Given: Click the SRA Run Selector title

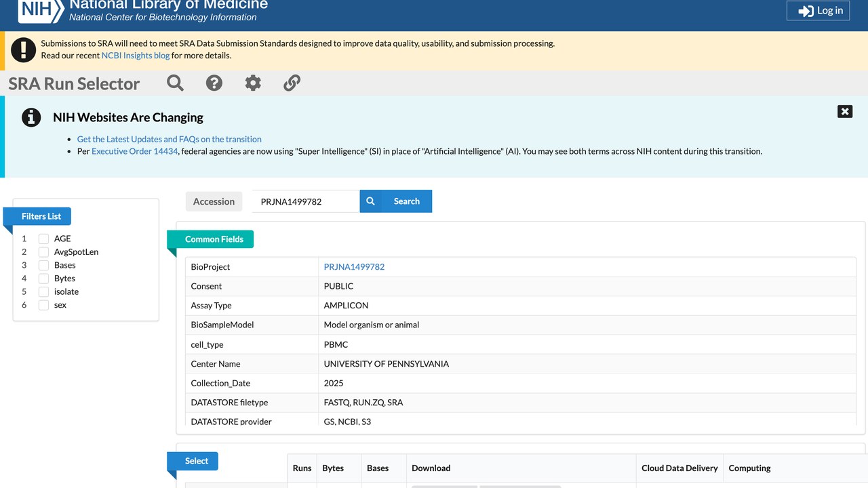Looking at the screenshot, I should tap(74, 84).
